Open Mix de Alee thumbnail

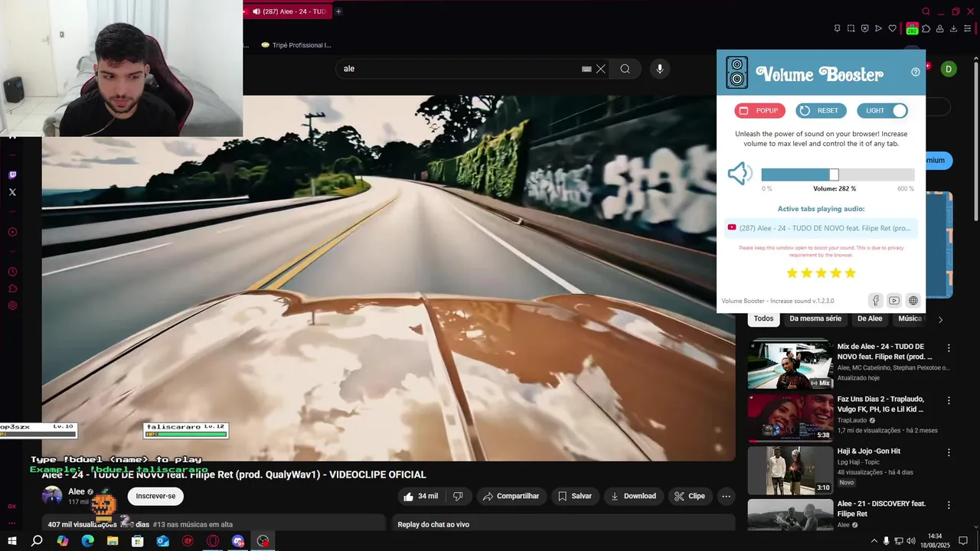click(790, 365)
